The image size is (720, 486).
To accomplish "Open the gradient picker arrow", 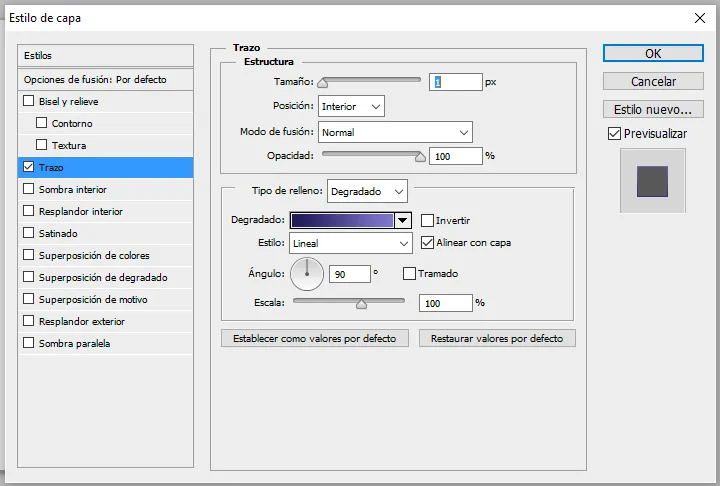I will pyautogui.click(x=402, y=220).
